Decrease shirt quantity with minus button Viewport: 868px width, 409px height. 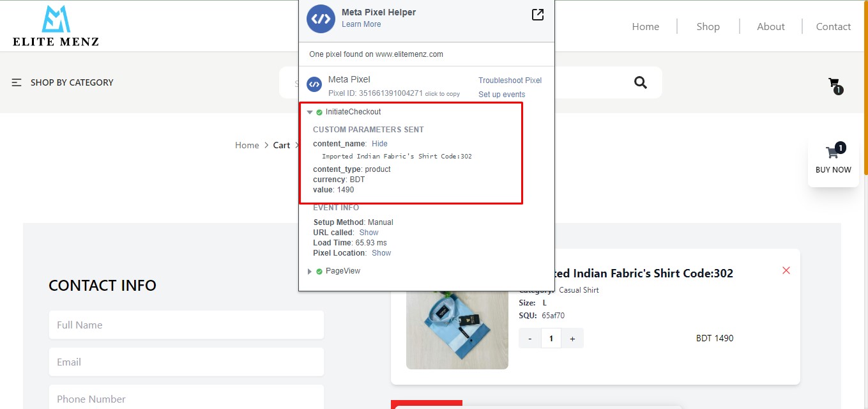click(529, 339)
